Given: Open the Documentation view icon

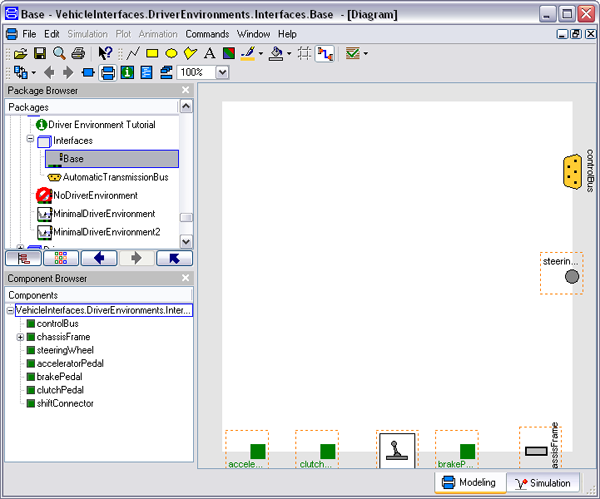Looking at the screenshot, I should [x=127, y=72].
